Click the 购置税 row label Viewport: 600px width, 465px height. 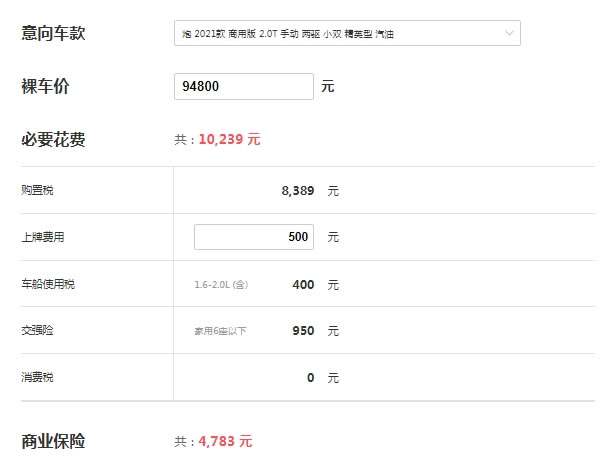[x=37, y=190]
